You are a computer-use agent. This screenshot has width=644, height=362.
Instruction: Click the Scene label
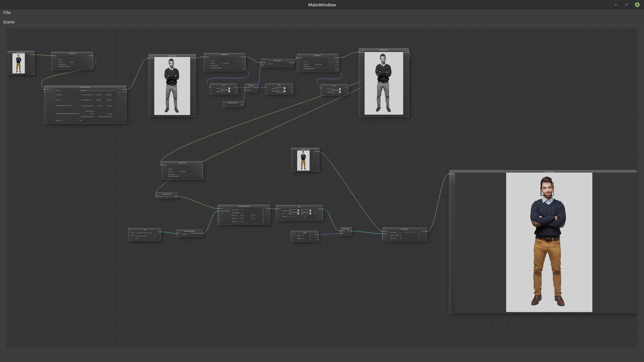point(9,22)
